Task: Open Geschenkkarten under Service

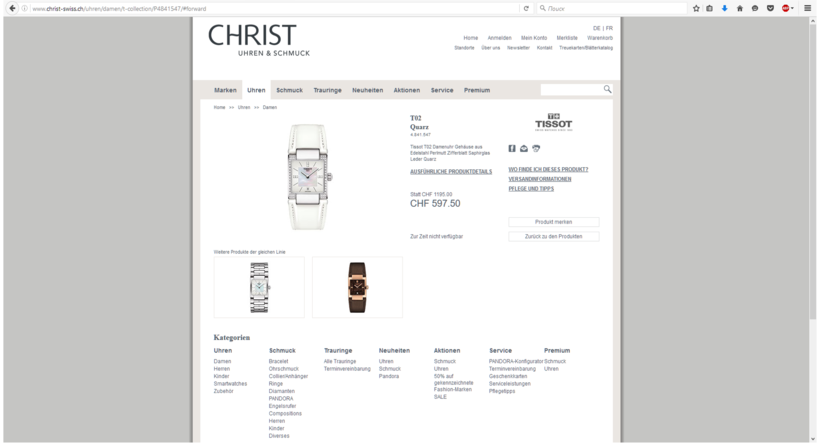Action: (x=508, y=376)
